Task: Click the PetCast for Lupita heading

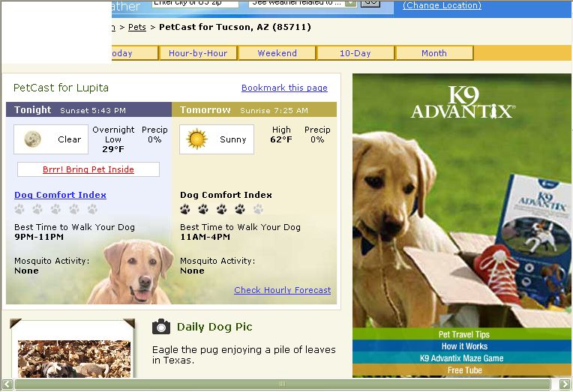Action: point(61,88)
